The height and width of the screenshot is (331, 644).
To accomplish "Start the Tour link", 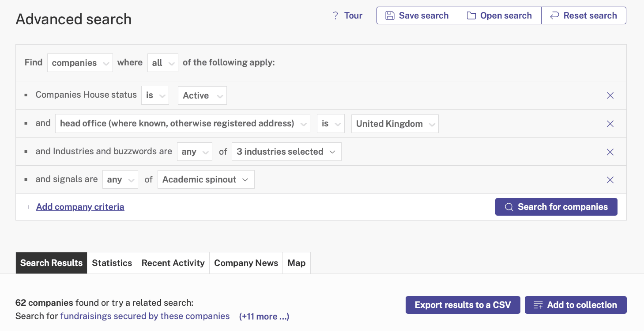I will pyautogui.click(x=354, y=16).
